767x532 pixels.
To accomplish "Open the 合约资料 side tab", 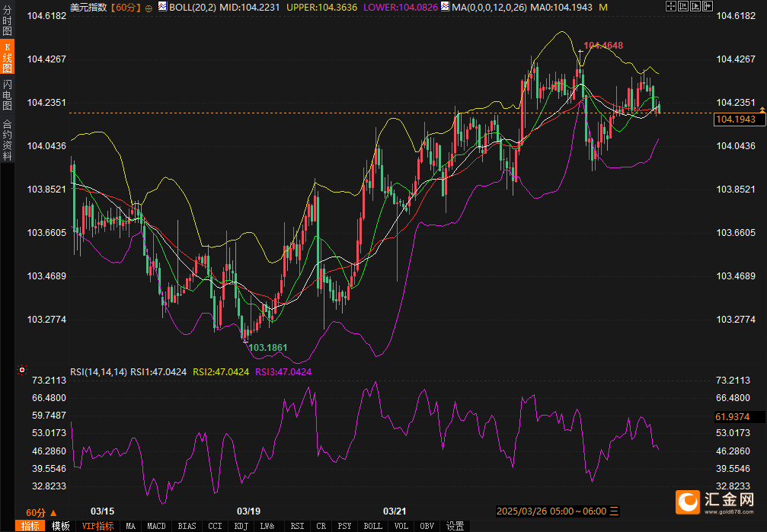I will [x=8, y=140].
